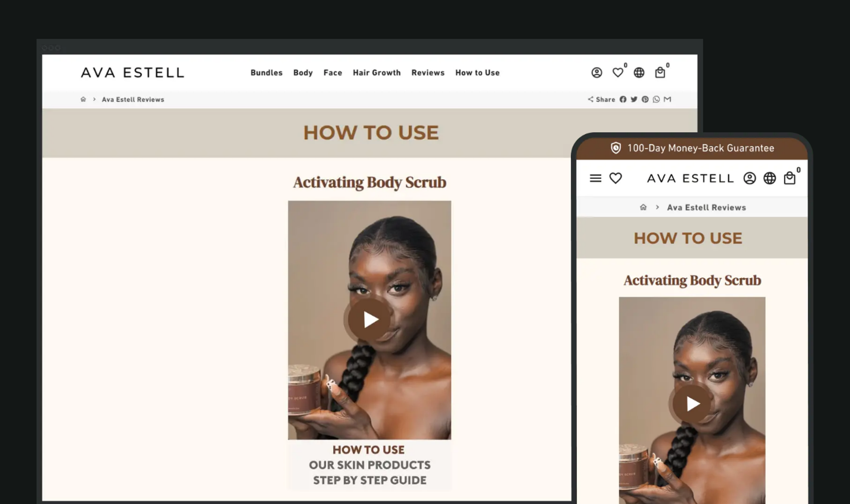Share page via Pinterest icon

[x=645, y=99]
